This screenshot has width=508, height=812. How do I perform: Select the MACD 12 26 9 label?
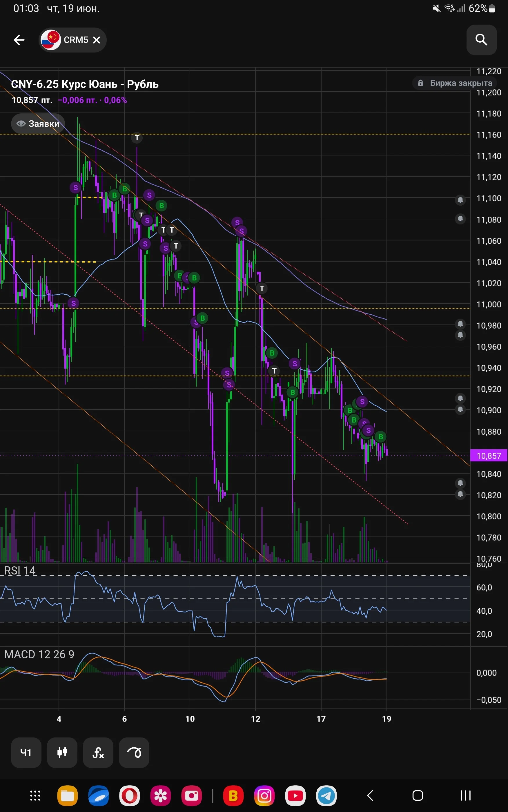pos(39,654)
